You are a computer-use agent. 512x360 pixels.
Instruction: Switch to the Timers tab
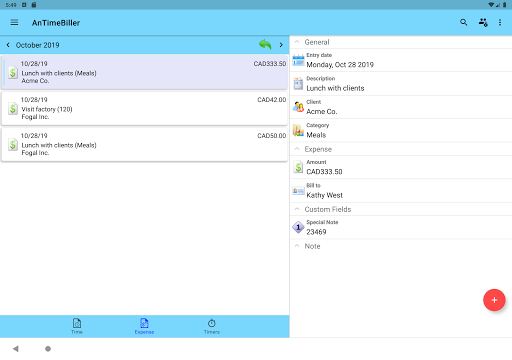212,326
